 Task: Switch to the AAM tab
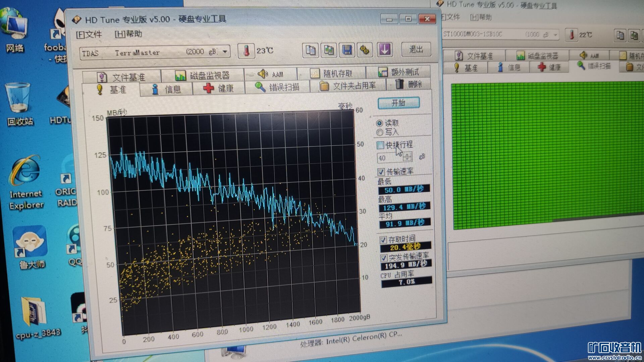[x=270, y=74]
